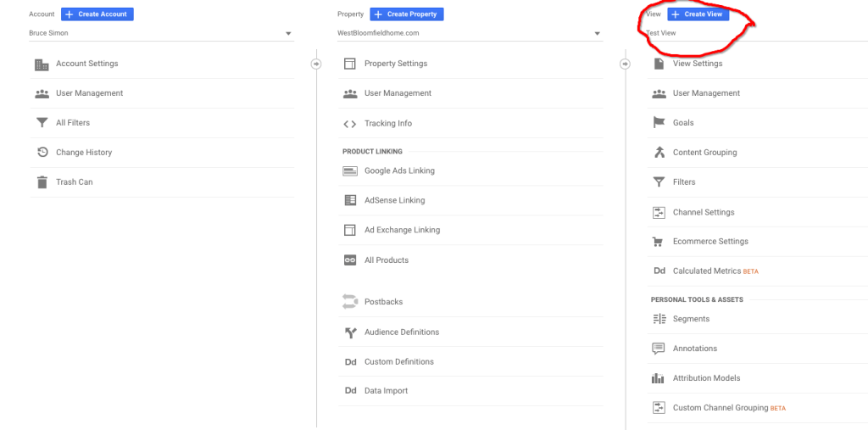This screenshot has width=868, height=430.
Task: Click the Change History clock icon
Action: point(42,153)
